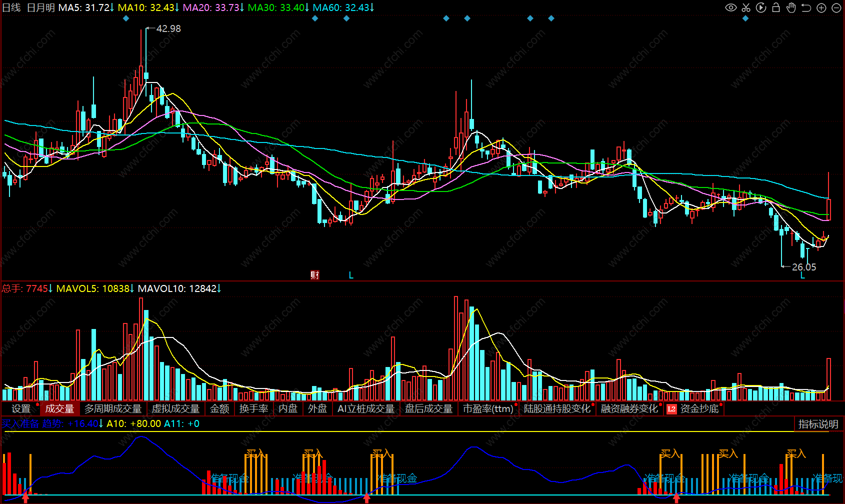Click the 总手: 7745 volume label

coord(27,288)
